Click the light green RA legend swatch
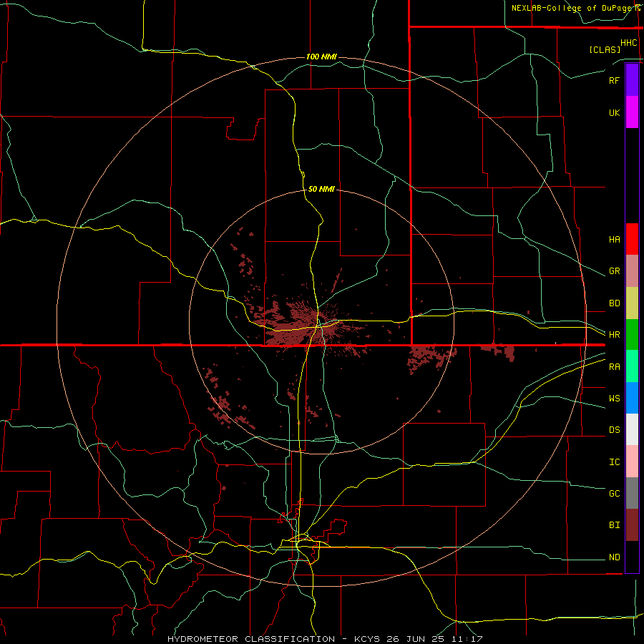The width and height of the screenshot is (644, 644). 632,366
